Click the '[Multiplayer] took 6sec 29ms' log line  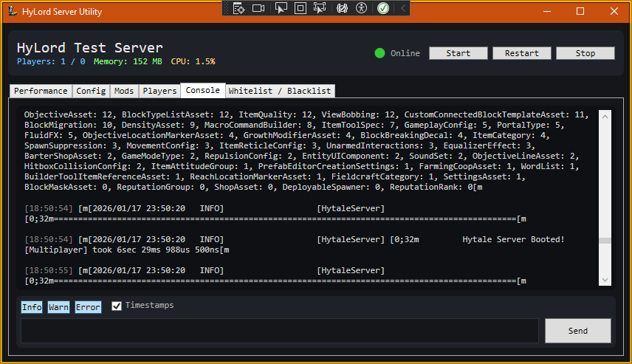pos(126,250)
